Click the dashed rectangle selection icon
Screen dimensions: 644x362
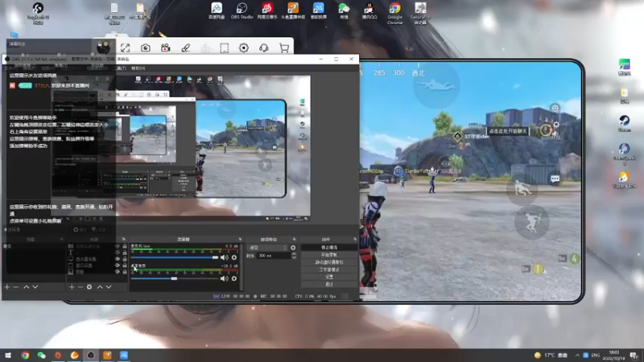coord(225,48)
